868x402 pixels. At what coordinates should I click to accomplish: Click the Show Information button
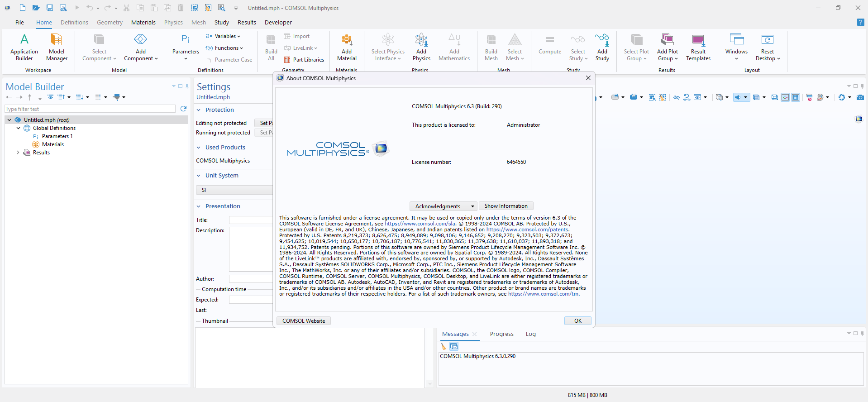pos(506,206)
